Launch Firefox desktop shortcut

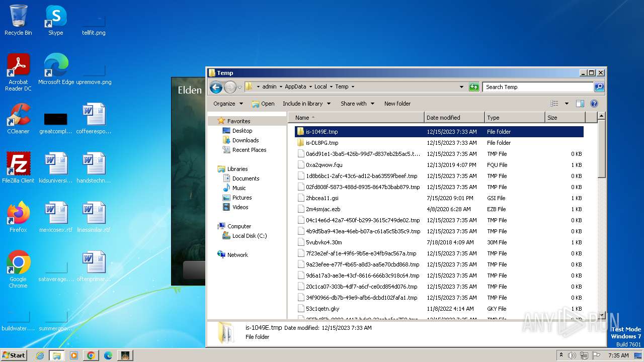tap(18, 217)
